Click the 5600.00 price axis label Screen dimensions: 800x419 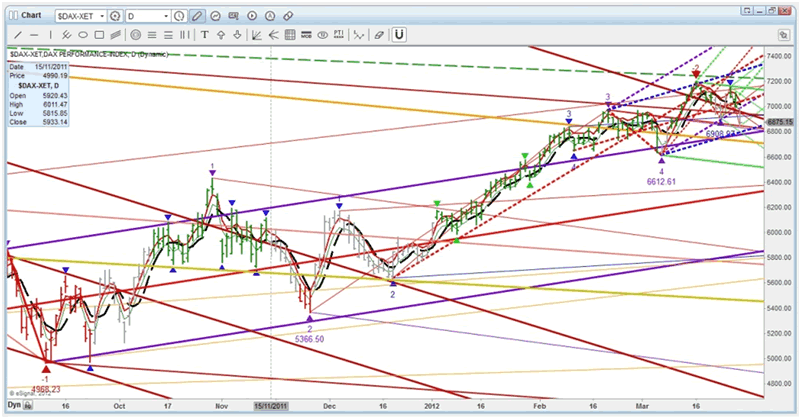click(781, 283)
